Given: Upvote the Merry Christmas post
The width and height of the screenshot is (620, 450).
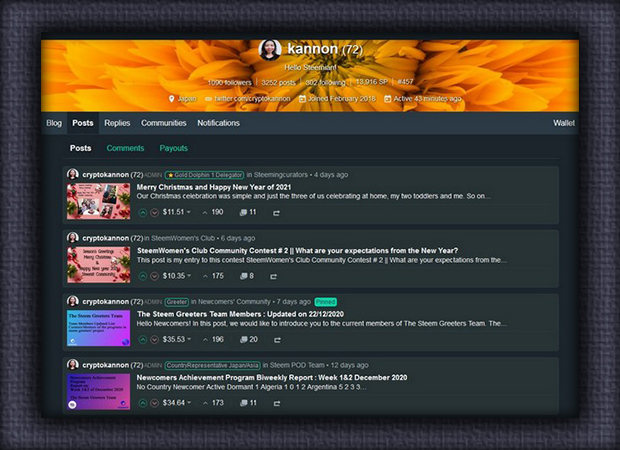Looking at the screenshot, I should click(x=143, y=213).
